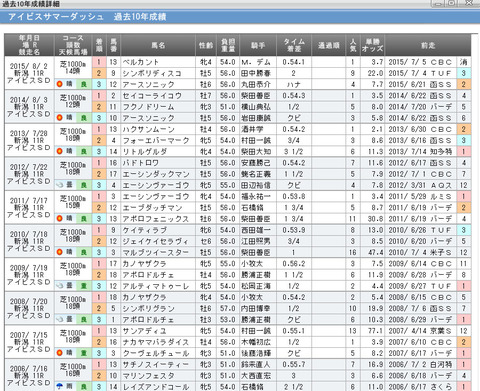
Task: Select horse name ナカヤマパラダイス
Action: pyautogui.click(x=156, y=342)
